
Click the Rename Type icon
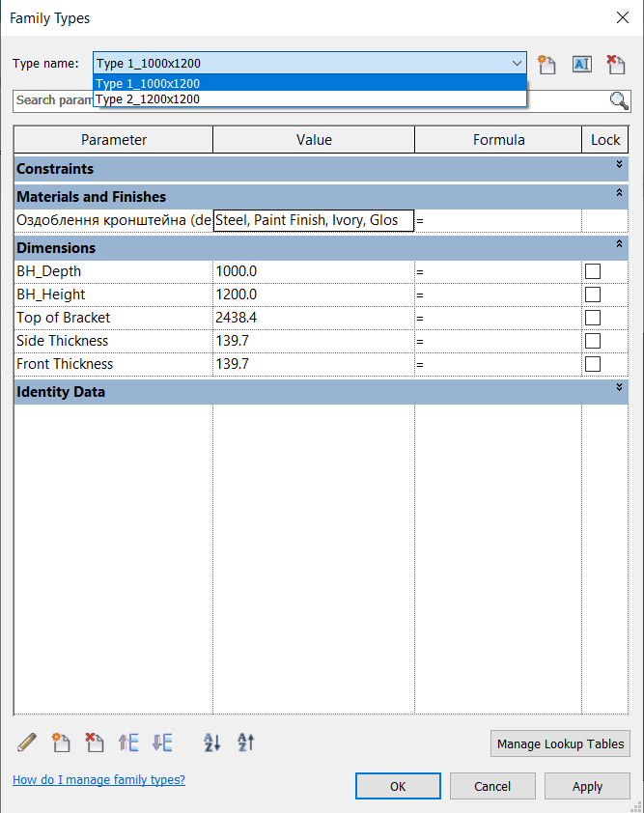(x=581, y=65)
